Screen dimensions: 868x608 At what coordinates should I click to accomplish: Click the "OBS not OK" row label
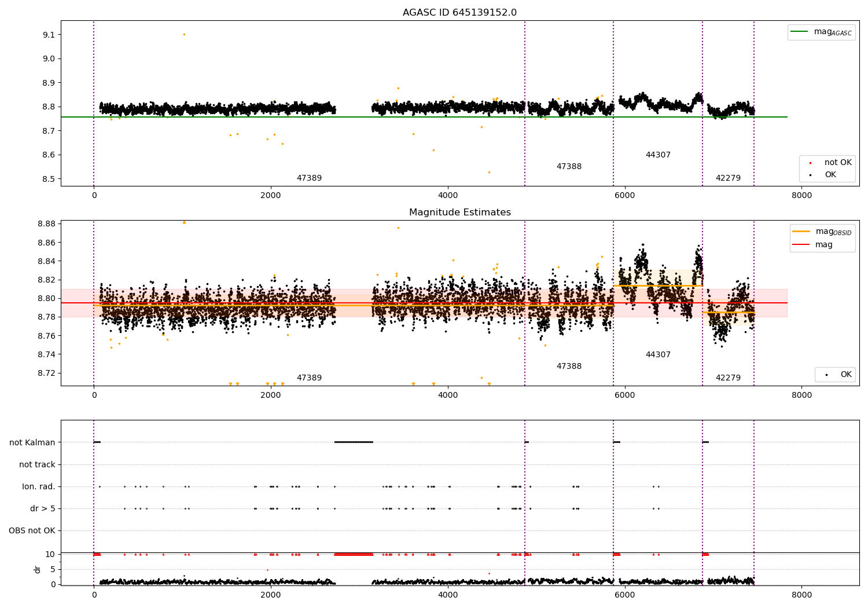[x=32, y=530]
